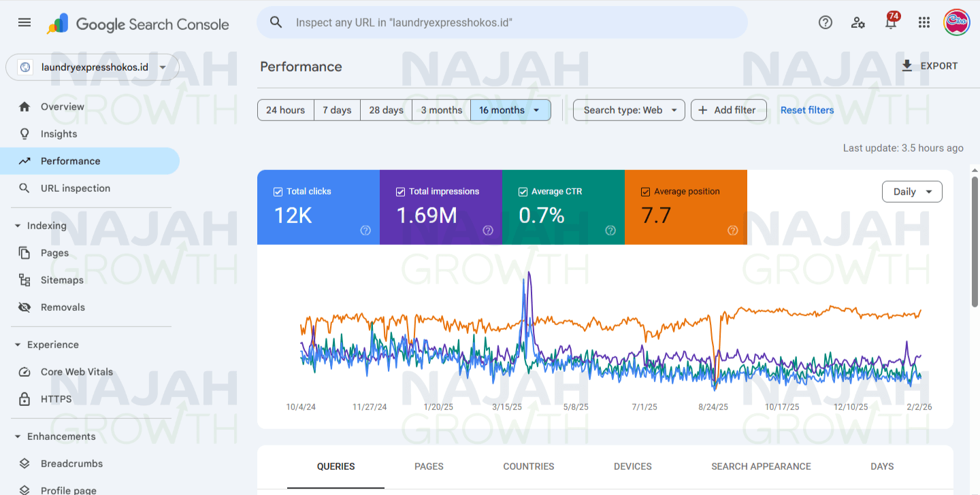Uncheck the Total impressions checkbox
Screen dimensions: 980x495
pyautogui.click(x=400, y=192)
